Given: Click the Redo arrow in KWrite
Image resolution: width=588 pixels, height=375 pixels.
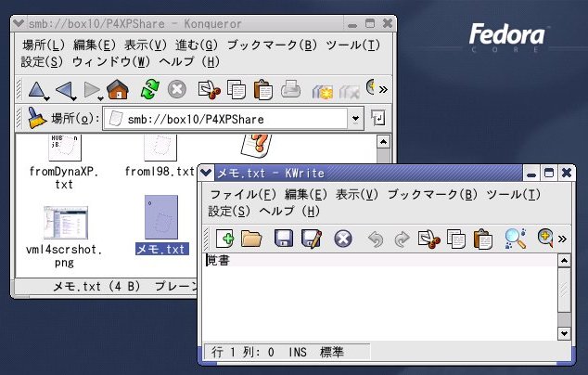Looking at the screenshot, I should (402, 239).
